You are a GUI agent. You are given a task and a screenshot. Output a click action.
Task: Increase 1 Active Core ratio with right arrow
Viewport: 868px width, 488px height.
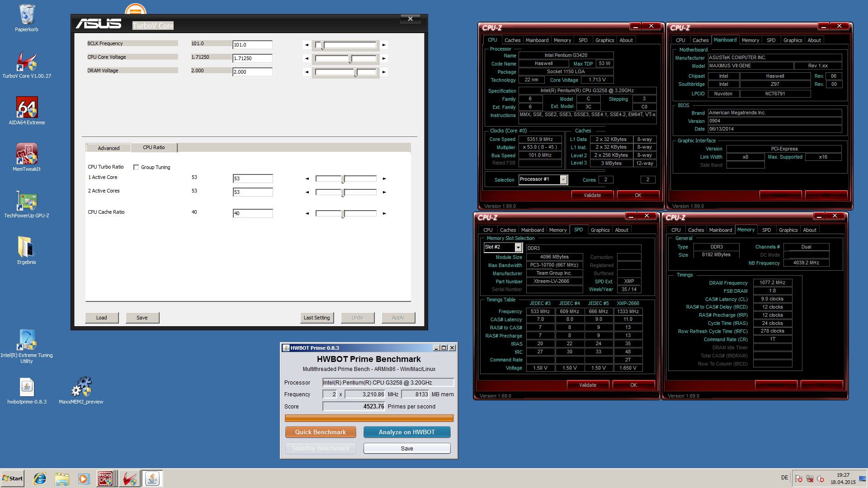(x=384, y=178)
